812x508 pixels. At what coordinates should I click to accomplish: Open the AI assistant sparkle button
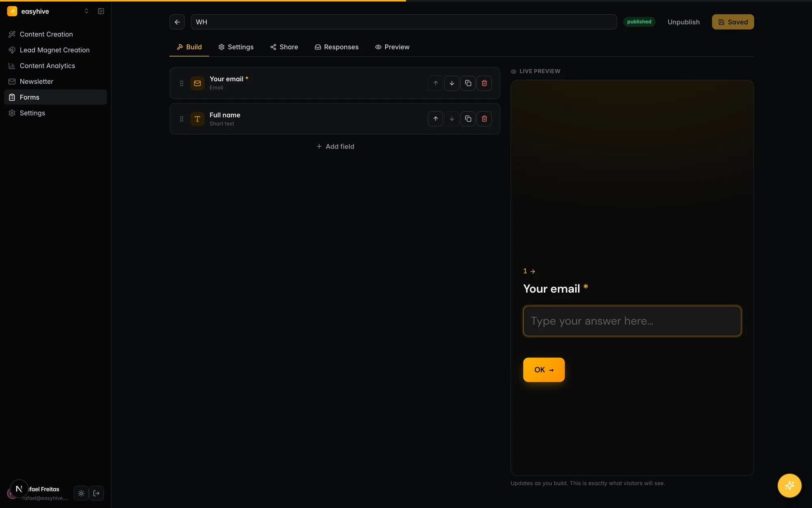(x=789, y=486)
